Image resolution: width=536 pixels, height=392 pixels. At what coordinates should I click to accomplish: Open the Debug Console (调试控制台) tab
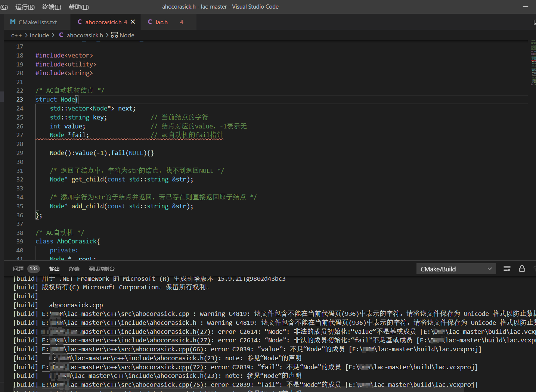tap(101, 269)
